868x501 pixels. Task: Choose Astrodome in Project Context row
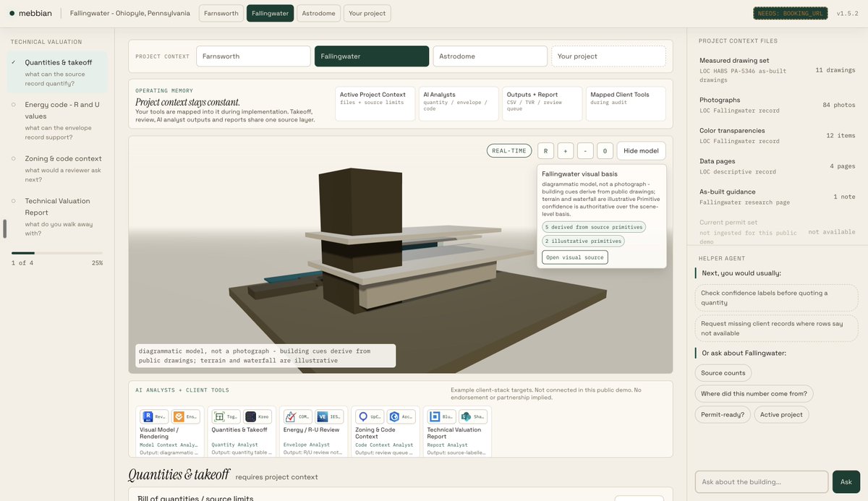click(x=490, y=56)
